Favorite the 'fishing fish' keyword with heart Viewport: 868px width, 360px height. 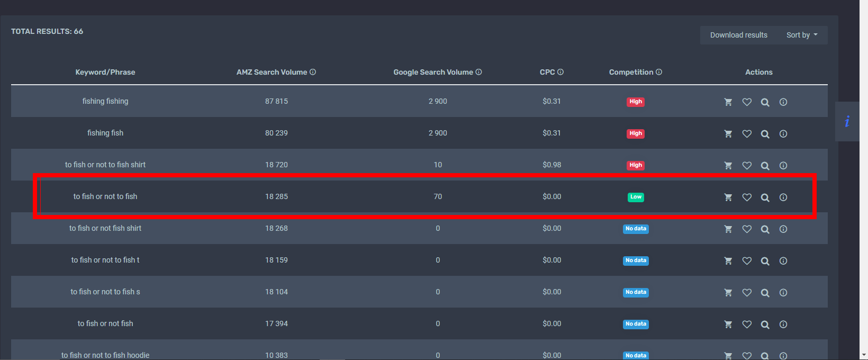(747, 134)
